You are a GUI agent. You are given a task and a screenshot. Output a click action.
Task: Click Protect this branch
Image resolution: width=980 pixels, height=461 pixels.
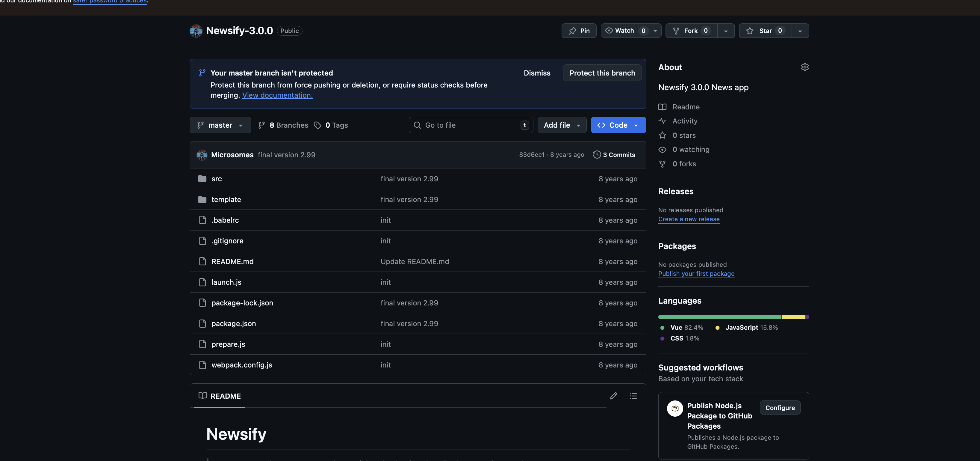click(602, 72)
